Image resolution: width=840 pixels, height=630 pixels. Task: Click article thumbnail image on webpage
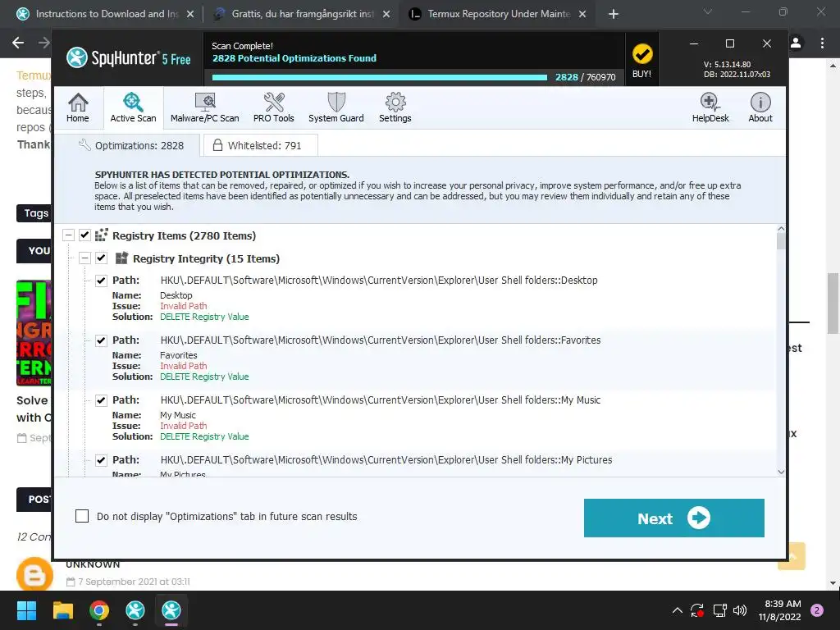click(x=34, y=333)
